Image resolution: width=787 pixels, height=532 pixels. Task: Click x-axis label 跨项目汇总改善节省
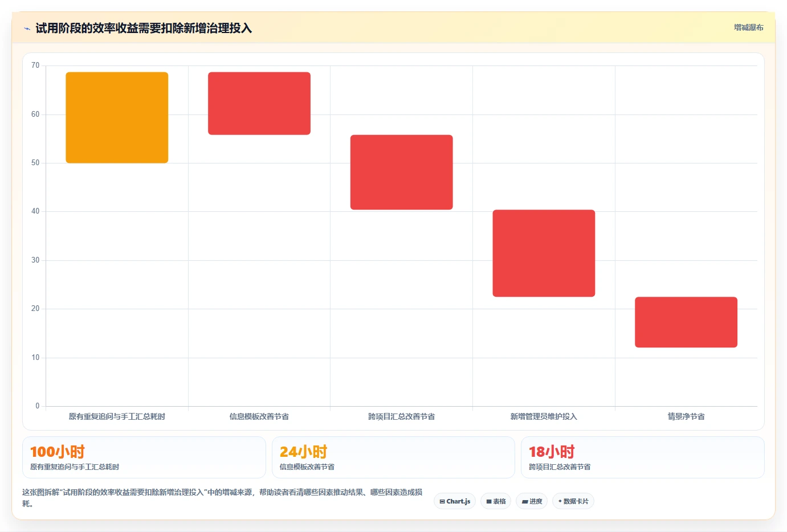[402, 416]
